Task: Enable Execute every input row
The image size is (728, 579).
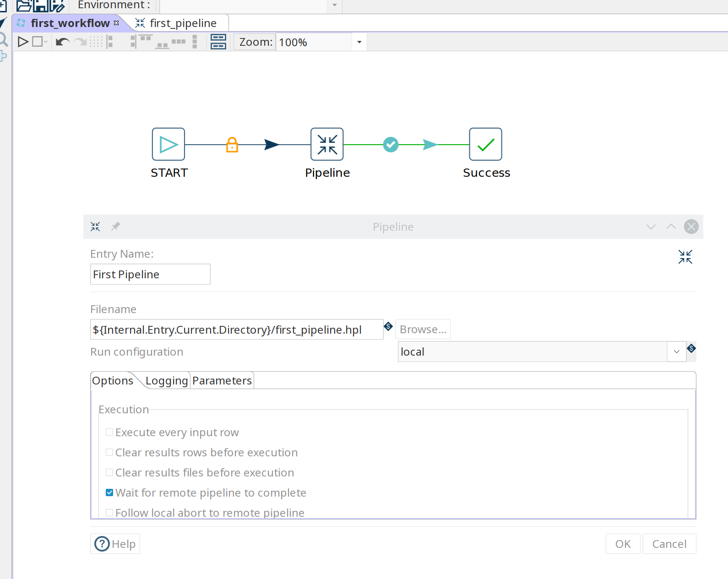Action: click(x=109, y=433)
